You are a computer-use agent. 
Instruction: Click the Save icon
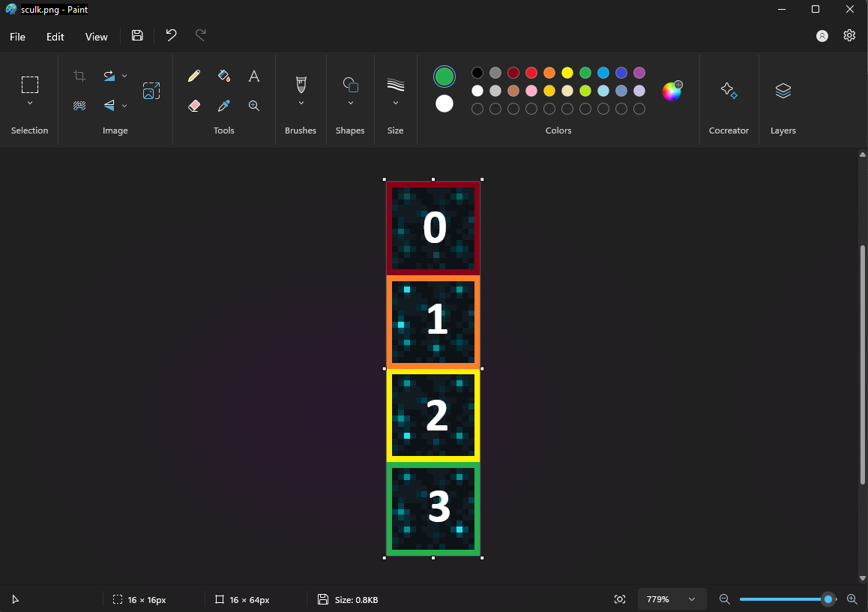pyautogui.click(x=137, y=35)
